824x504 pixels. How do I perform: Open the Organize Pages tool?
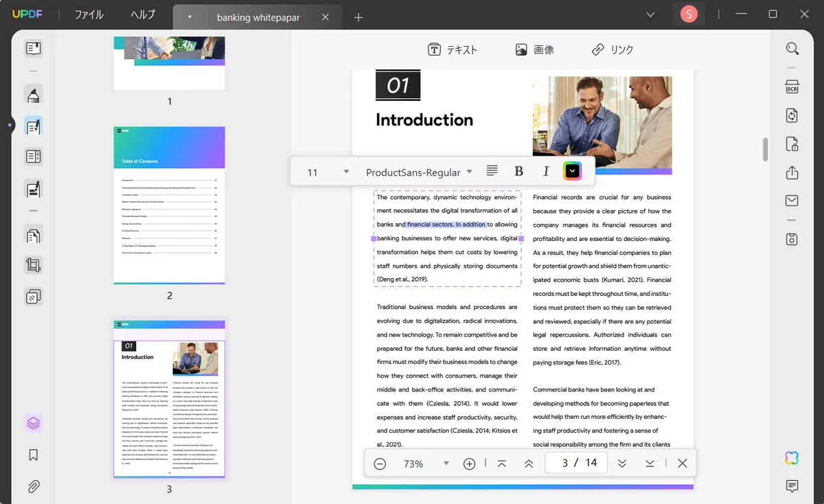[33, 157]
